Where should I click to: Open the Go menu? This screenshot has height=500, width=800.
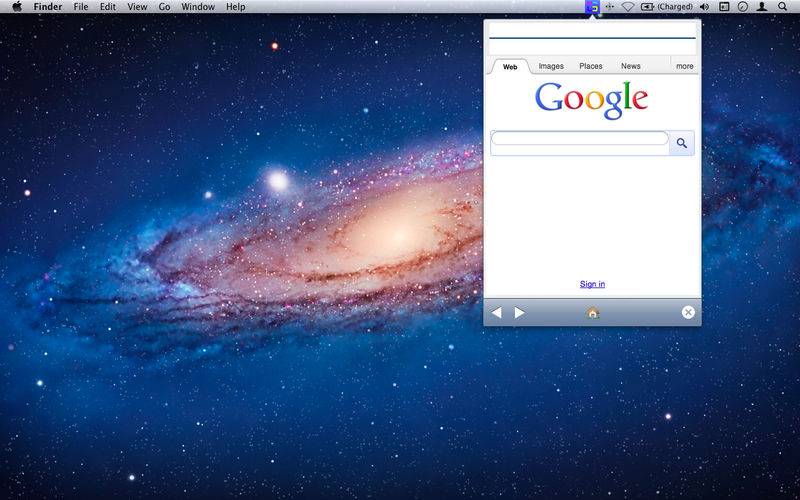pyautogui.click(x=164, y=7)
